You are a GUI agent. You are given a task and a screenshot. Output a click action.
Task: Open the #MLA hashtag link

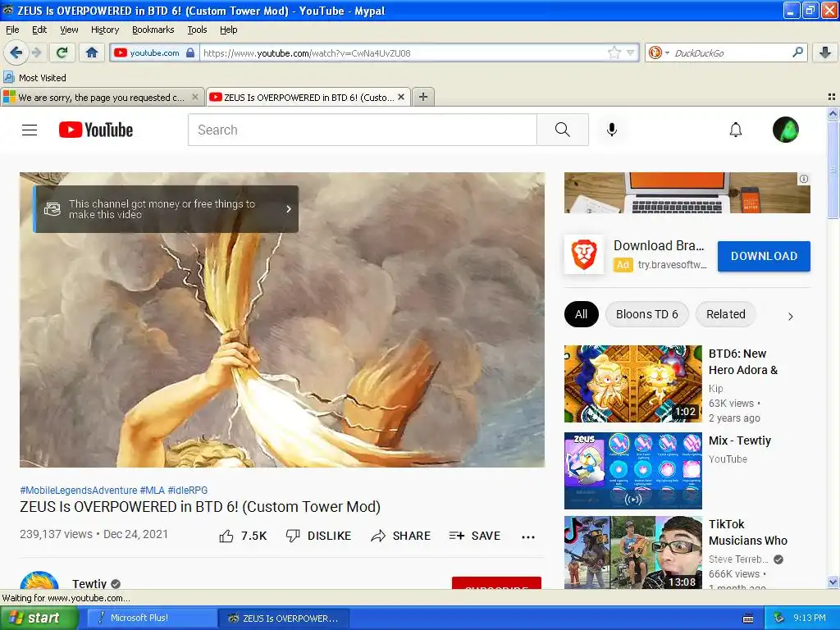(152, 491)
